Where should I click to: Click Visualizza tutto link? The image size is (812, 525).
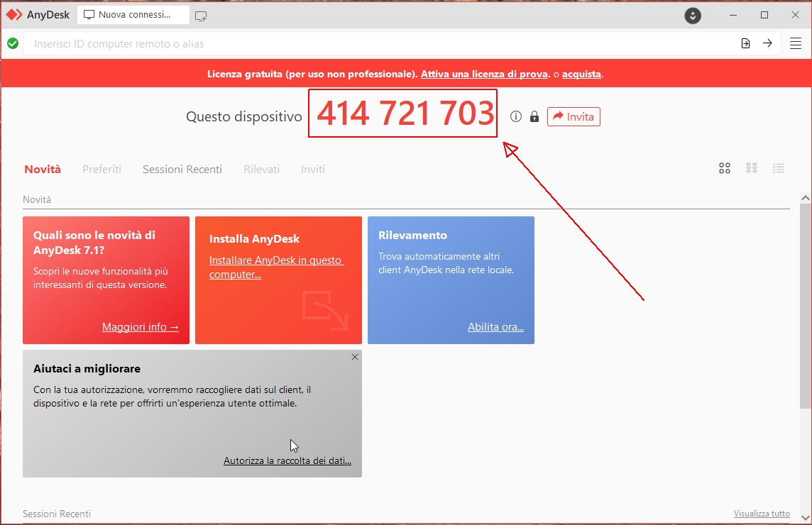pos(761,514)
